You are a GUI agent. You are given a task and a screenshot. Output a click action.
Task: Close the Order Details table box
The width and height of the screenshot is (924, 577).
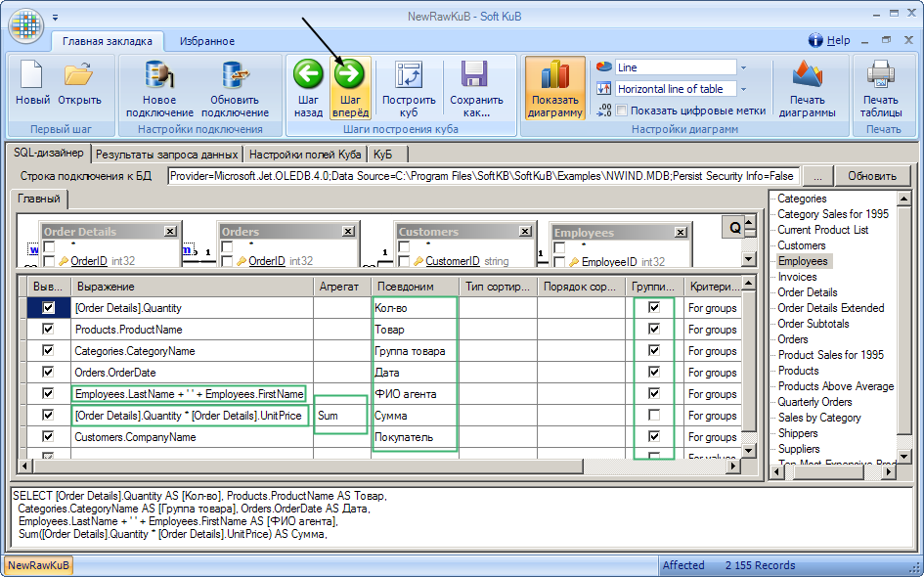coord(170,232)
